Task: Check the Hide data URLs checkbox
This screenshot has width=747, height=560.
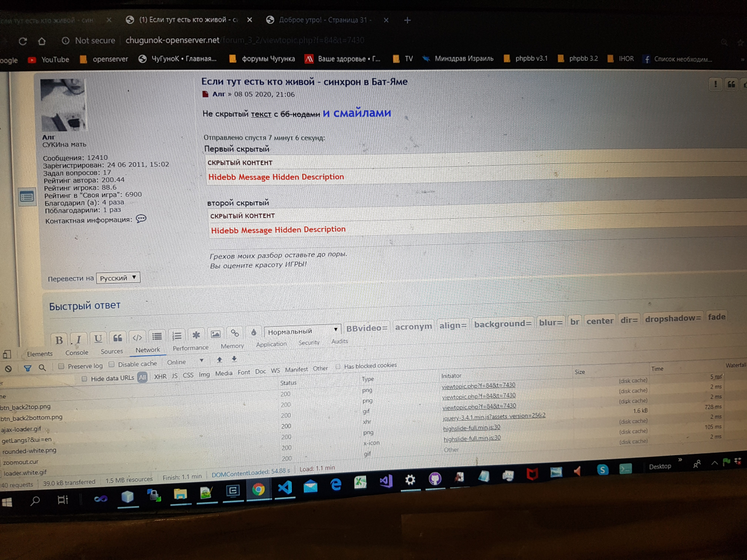Action: [x=85, y=379]
